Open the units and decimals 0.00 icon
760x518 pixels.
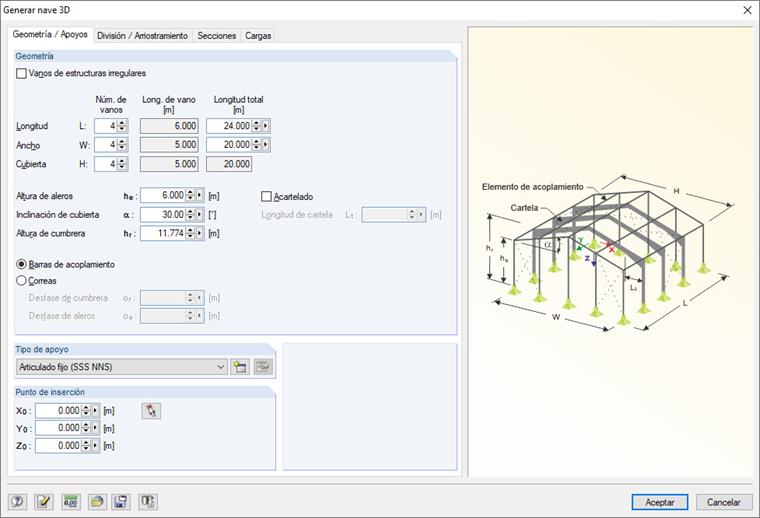[71, 502]
